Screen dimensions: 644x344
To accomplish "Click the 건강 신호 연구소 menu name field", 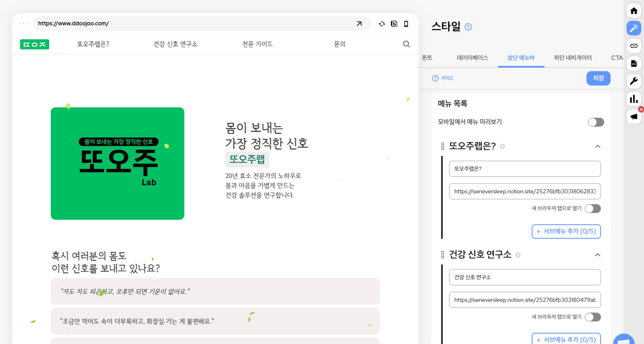I will 525,277.
